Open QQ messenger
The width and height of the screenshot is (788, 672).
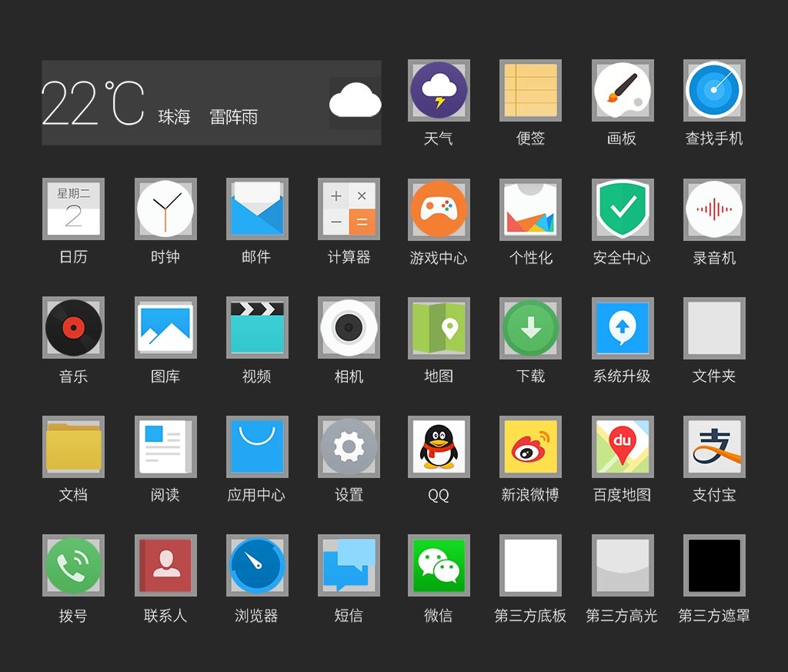click(x=438, y=446)
